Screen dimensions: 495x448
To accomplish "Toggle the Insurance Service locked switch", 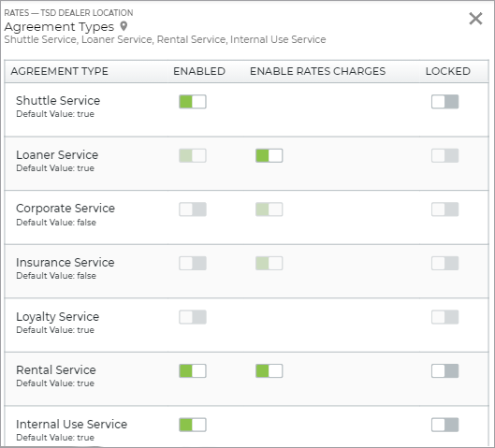I will click(x=444, y=263).
